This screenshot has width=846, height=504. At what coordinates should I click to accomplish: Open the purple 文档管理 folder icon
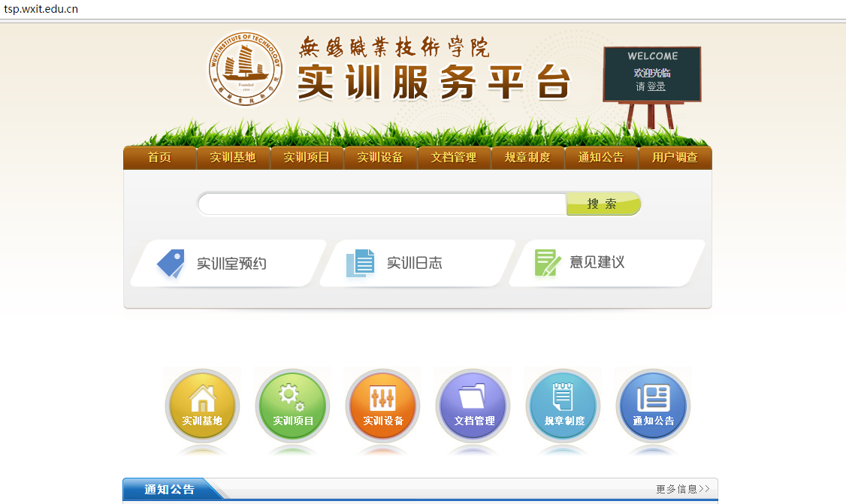tap(473, 406)
